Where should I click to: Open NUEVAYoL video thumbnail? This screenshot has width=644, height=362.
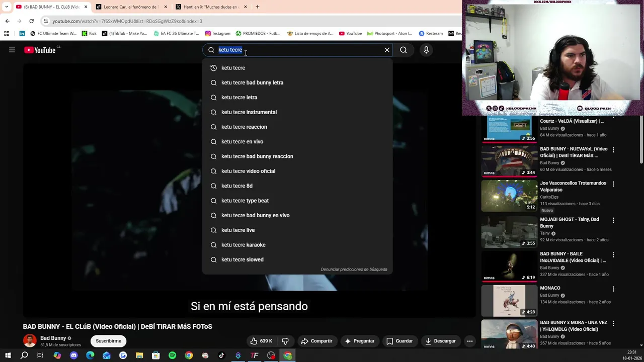509,161
